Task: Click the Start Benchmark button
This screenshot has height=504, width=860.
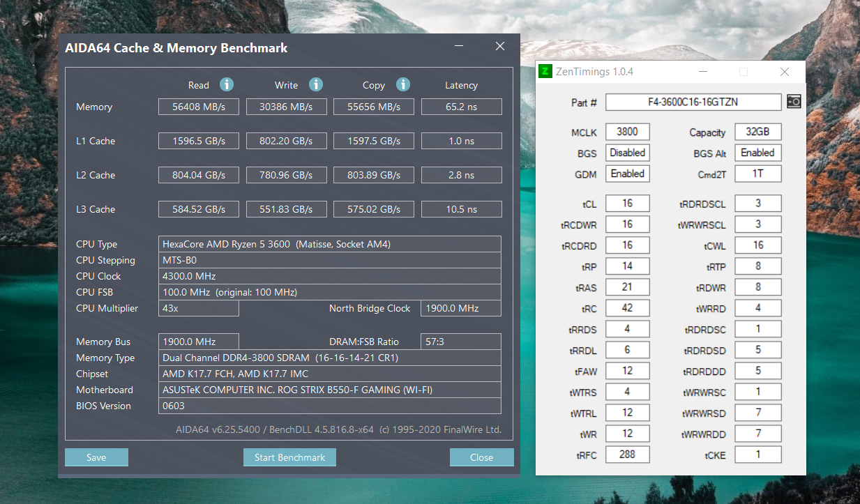Action: pos(289,457)
